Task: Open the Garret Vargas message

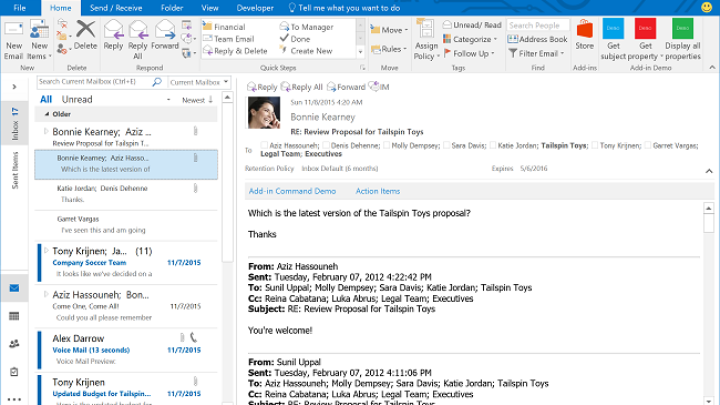Action: tap(126, 225)
